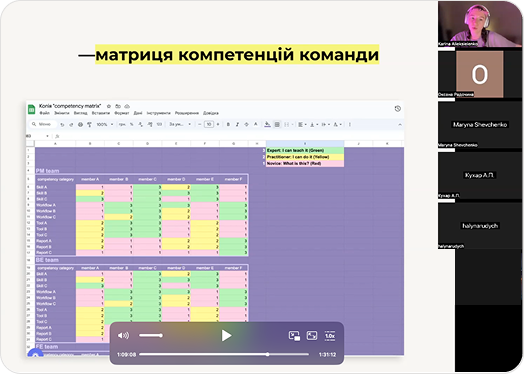
Task: Click the move-to-folder icon beside the title
Action: 118,106
